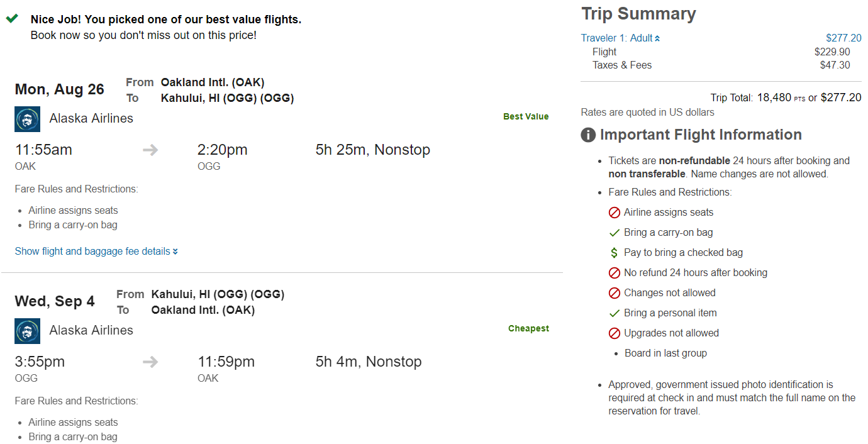Click the prohibited icon beside Changes not allowed
This screenshot has width=868, height=444.
tap(615, 293)
